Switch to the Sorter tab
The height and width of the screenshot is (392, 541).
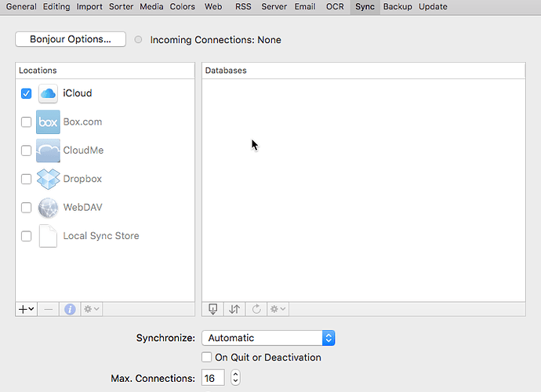tap(121, 6)
